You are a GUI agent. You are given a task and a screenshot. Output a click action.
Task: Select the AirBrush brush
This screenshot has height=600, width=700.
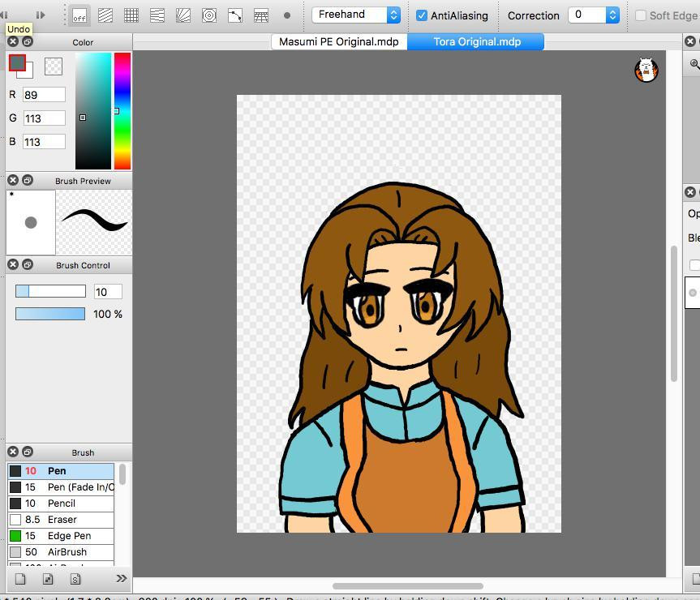[x=61, y=552]
